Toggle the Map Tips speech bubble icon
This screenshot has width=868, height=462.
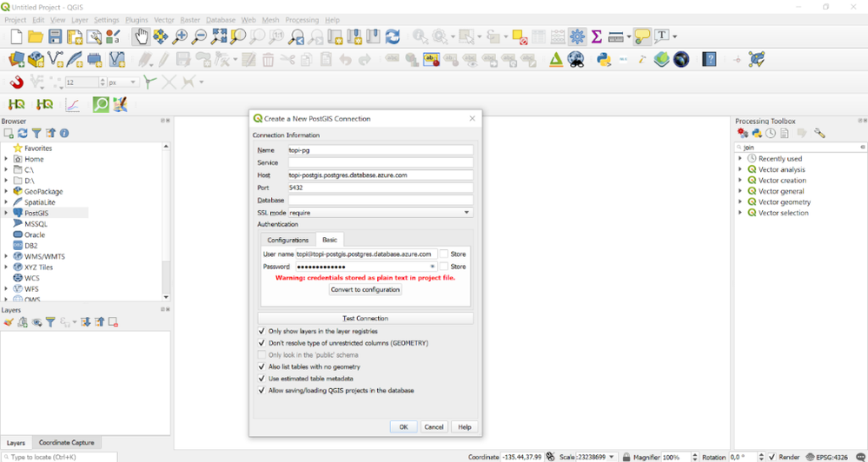pyautogui.click(x=642, y=37)
